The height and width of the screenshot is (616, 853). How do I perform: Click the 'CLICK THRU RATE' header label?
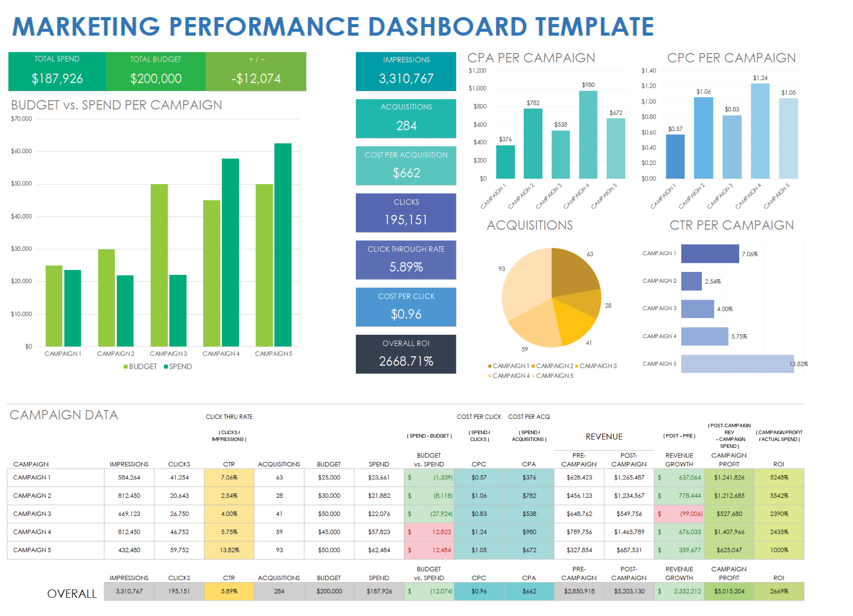pyautogui.click(x=229, y=417)
